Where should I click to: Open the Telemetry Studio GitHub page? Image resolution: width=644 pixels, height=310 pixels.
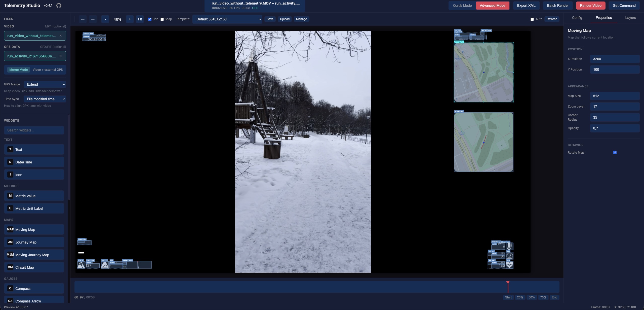(x=59, y=5)
